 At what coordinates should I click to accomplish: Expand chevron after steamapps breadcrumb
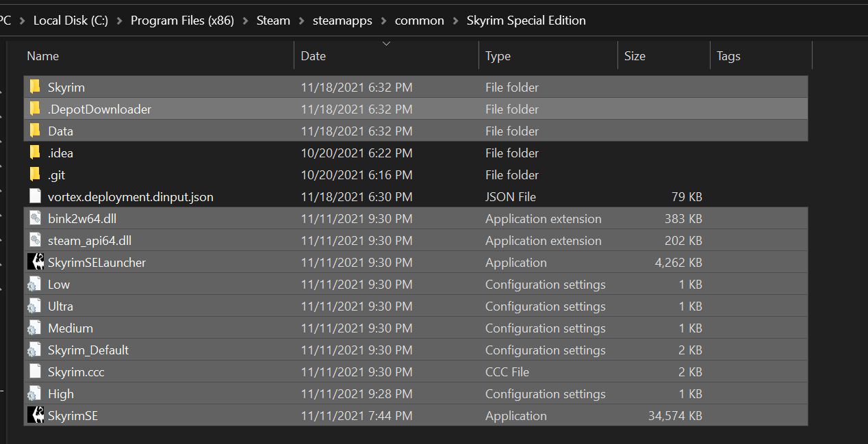click(x=383, y=21)
